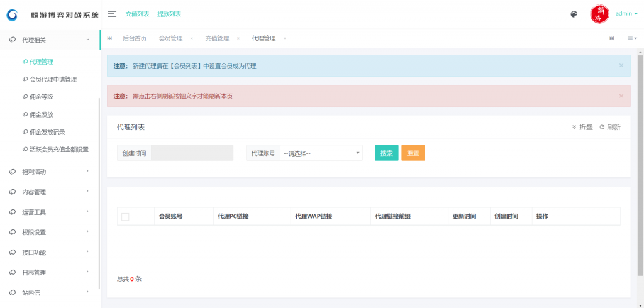Screen dimensions: 644x308
Task: Click the scroll tabs left icon
Action: tap(109, 38)
